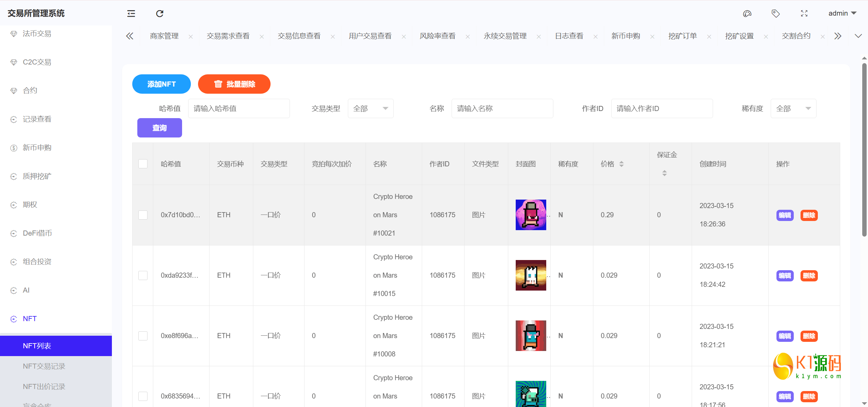Tick the row checkbox for 0xda9233f

(143, 275)
